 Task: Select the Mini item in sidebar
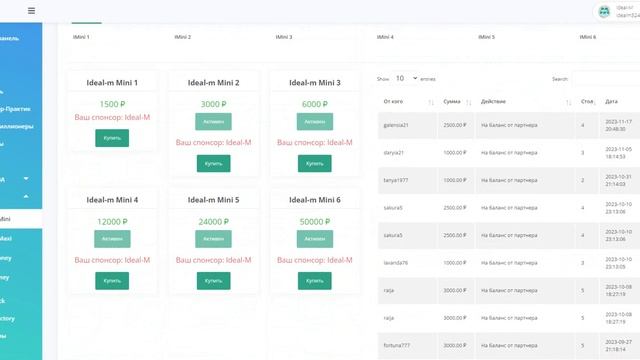click(20, 219)
